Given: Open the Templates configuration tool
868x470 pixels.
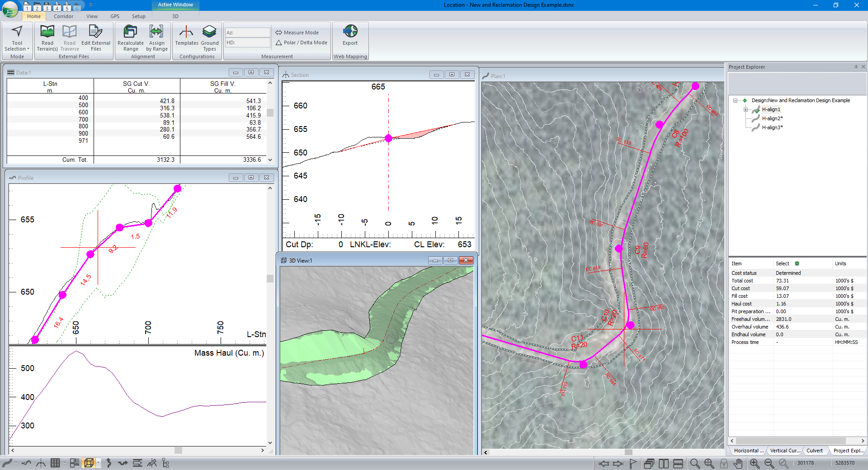Looking at the screenshot, I should (x=186, y=39).
